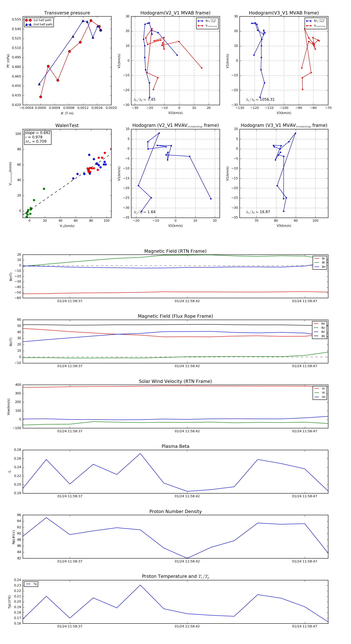Click the 'Magnetic Field (Flux Rope Frame)' title

(175, 316)
